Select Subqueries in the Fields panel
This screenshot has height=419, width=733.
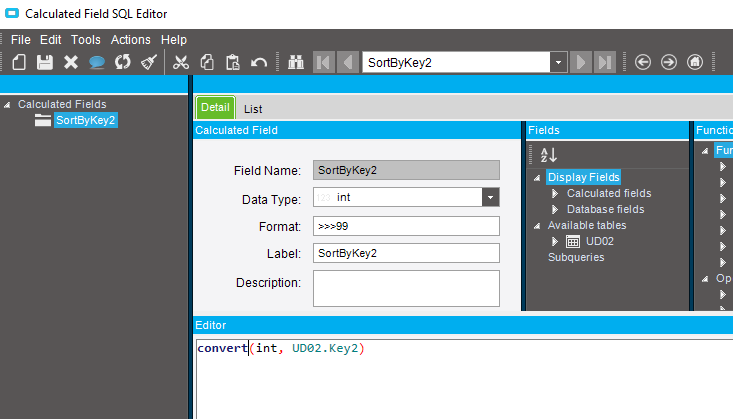pos(576,257)
